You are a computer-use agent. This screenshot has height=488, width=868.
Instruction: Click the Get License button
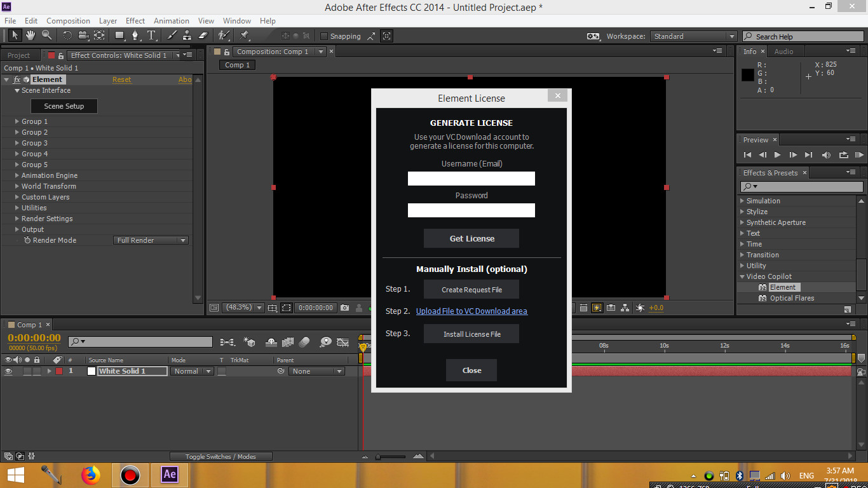click(471, 238)
